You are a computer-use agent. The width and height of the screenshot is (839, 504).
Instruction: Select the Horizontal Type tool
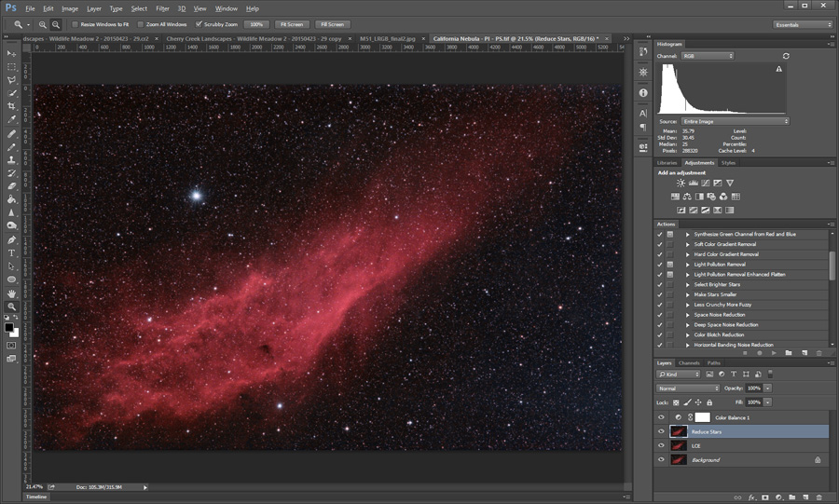click(12, 252)
